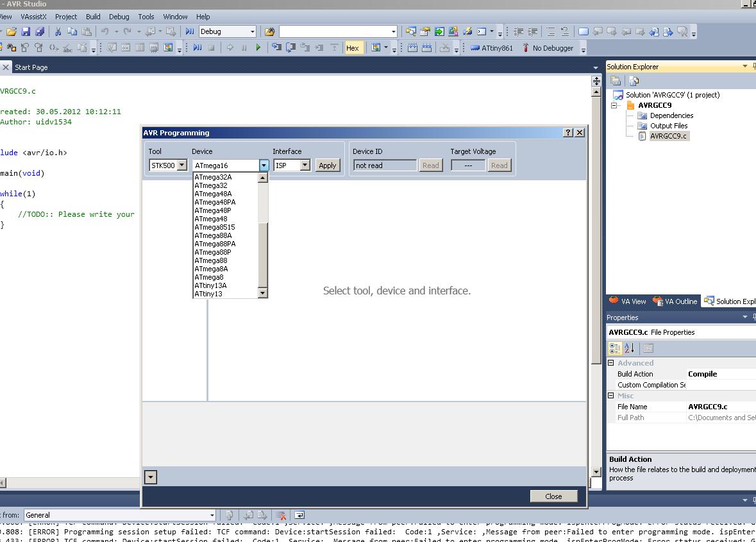
Task: Click the Comment Selection icon
Action: (x=551, y=32)
